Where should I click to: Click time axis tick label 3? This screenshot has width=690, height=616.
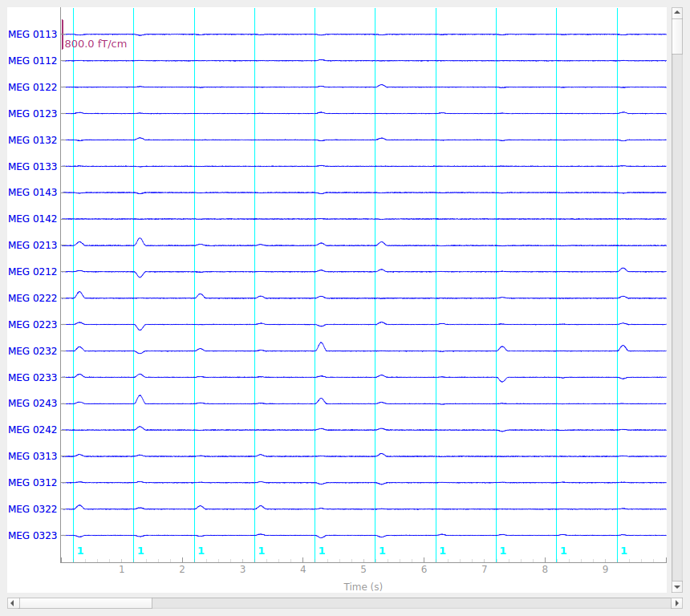[x=242, y=569]
